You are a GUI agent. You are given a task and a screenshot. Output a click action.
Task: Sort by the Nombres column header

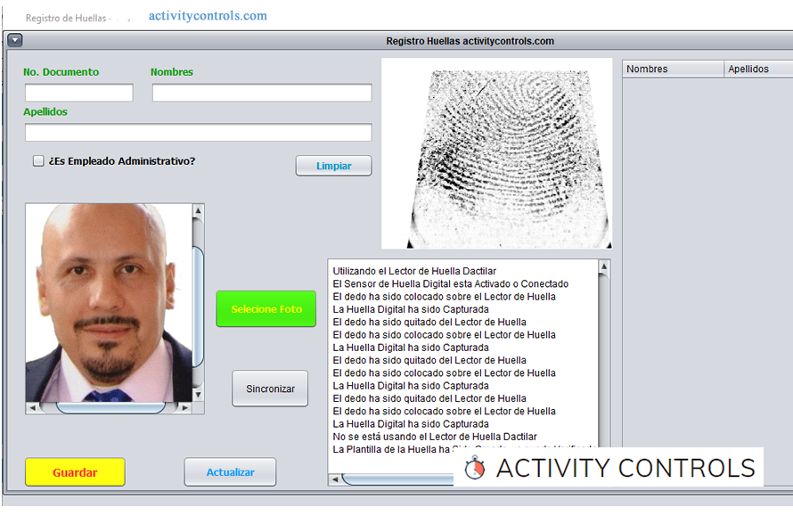click(x=673, y=69)
